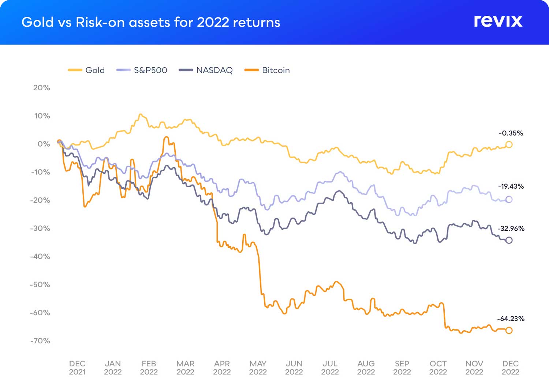Viewport: 549px width, 392px height.
Task: Click the S&P500 legend color swatch
Action: tap(123, 70)
